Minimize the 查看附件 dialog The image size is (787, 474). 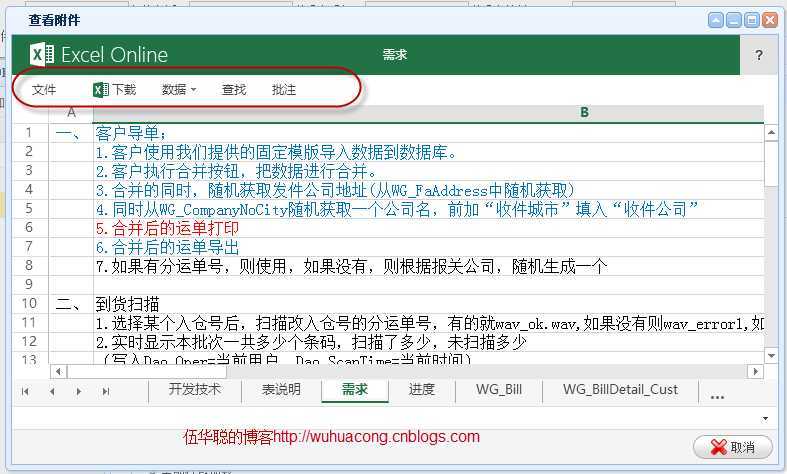click(734, 20)
